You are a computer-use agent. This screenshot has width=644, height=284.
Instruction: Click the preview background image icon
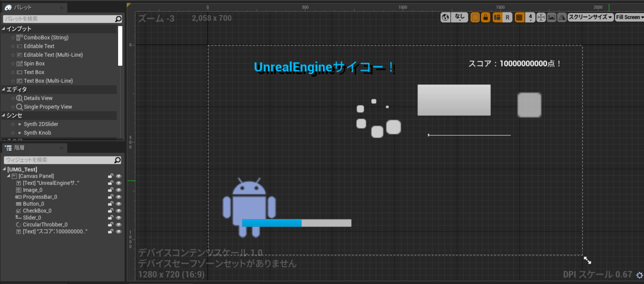pos(551,17)
